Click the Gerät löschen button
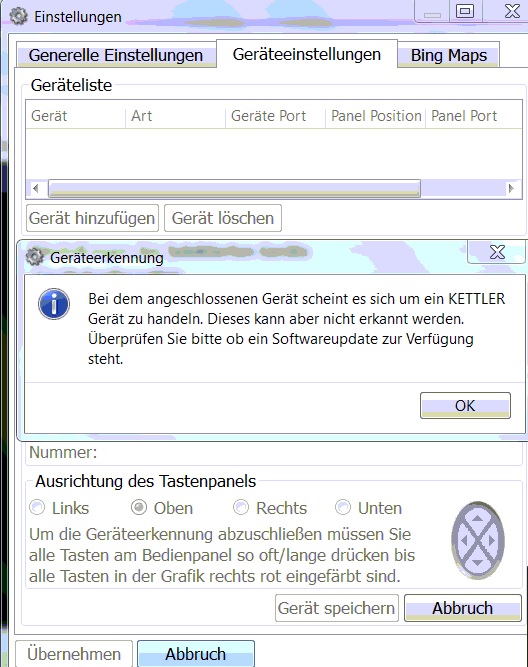Screen dimensions: 528x667 (223, 218)
